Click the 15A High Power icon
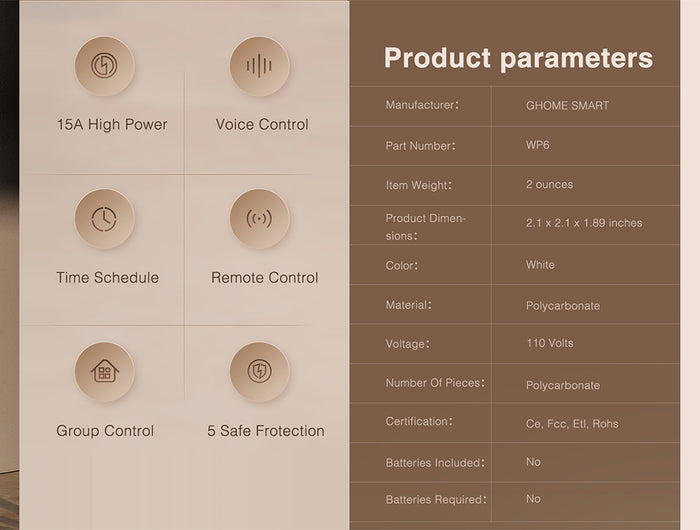Viewport: 700px width, 530px height. click(104, 66)
